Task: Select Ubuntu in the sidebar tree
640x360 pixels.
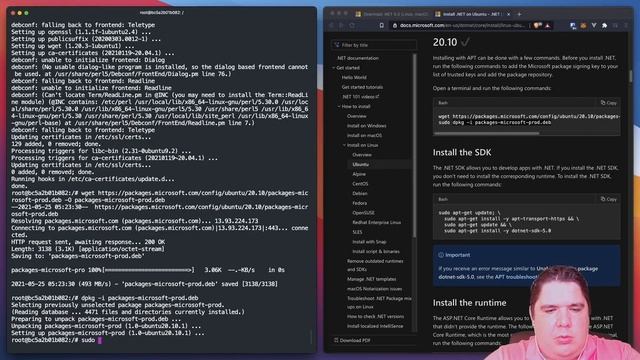Action: point(360,164)
